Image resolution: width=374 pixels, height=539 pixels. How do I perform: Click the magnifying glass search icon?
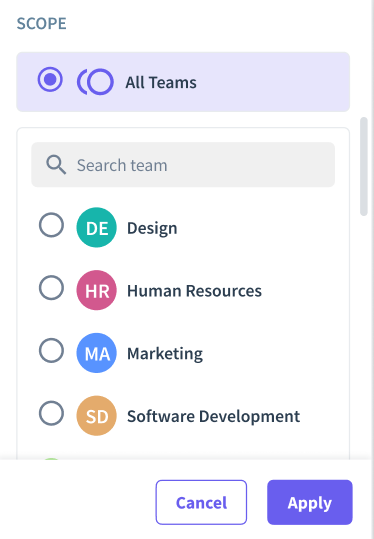[x=56, y=165]
